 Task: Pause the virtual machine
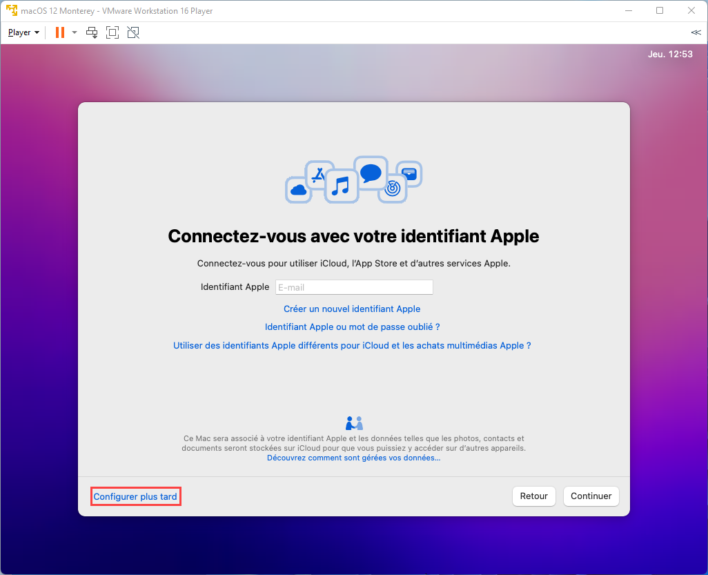click(60, 33)
